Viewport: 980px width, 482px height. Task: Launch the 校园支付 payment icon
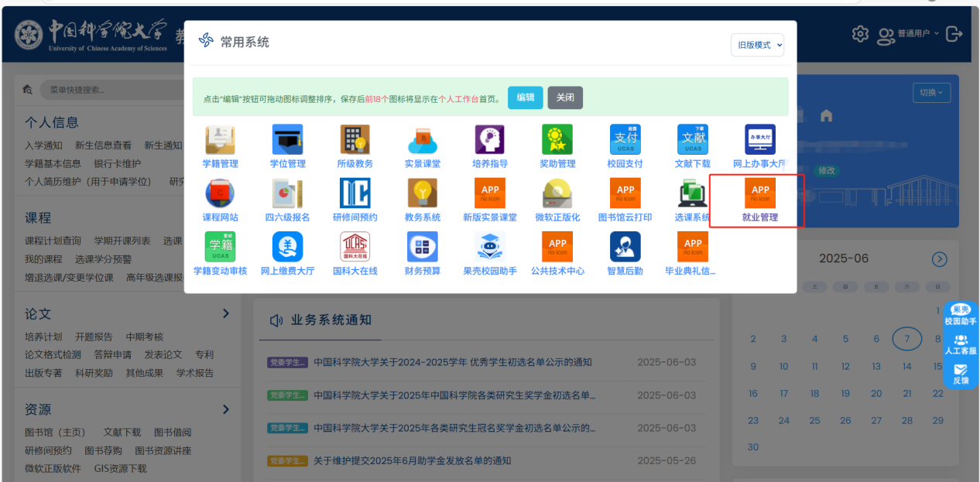625,140
